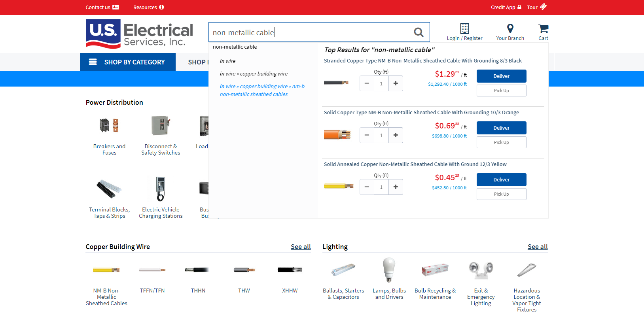This screenshot has height=334, width=644.
Task: Click Deliver for 12/3 Yellow cable
Action: (x=501, y=179)
